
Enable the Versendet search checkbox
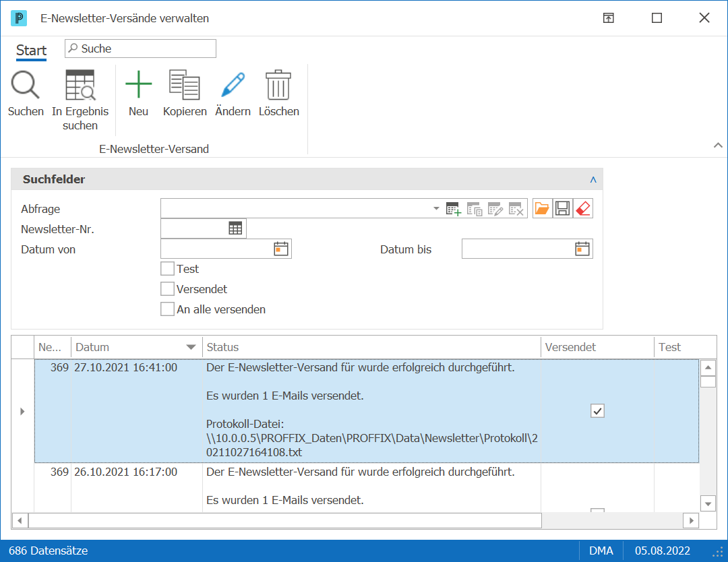(167, 288)
